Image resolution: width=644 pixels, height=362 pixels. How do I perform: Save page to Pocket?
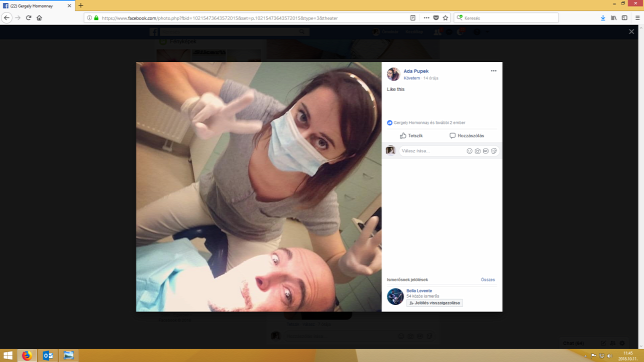pos(436,18)
